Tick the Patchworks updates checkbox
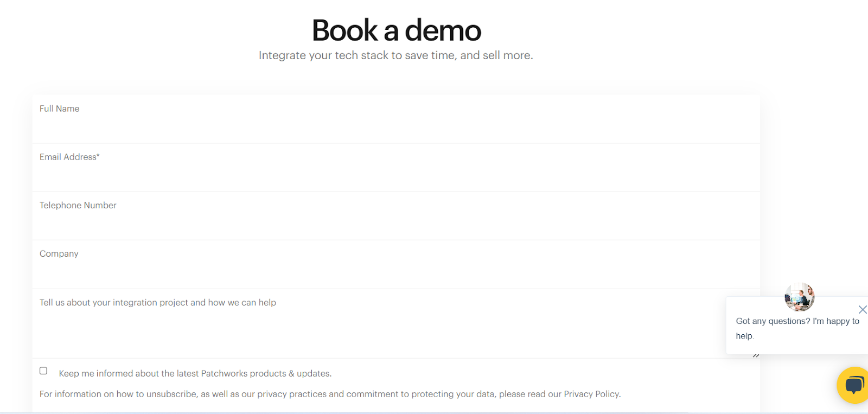The image size is (868, 414). tap(43, 371)
